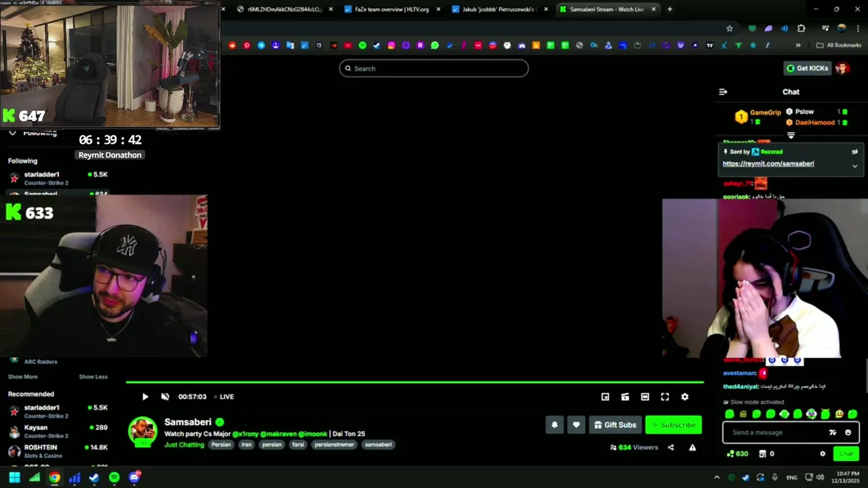Click Get KICKs button
The height and width of the screenshot is (488, 868).
coord(807,68)
